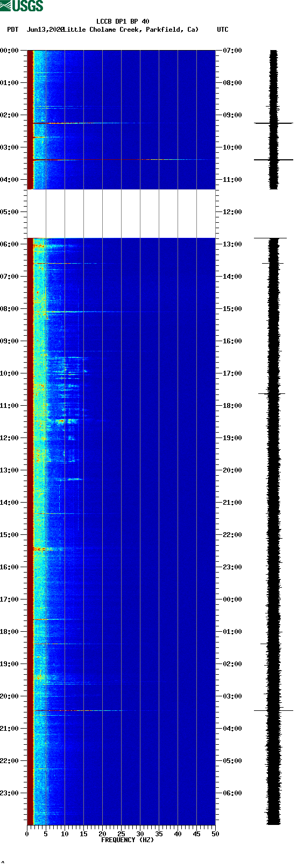Click frequency axis tick label '50'
This screenshot has width=297, height=868.
tap(215, 834)
